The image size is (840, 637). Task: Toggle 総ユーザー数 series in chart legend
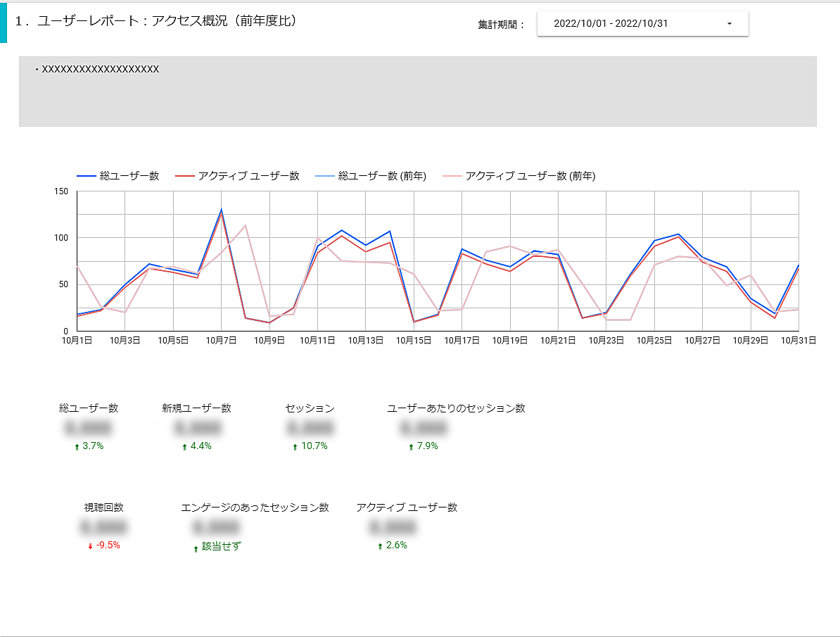(x=118, y=176)
